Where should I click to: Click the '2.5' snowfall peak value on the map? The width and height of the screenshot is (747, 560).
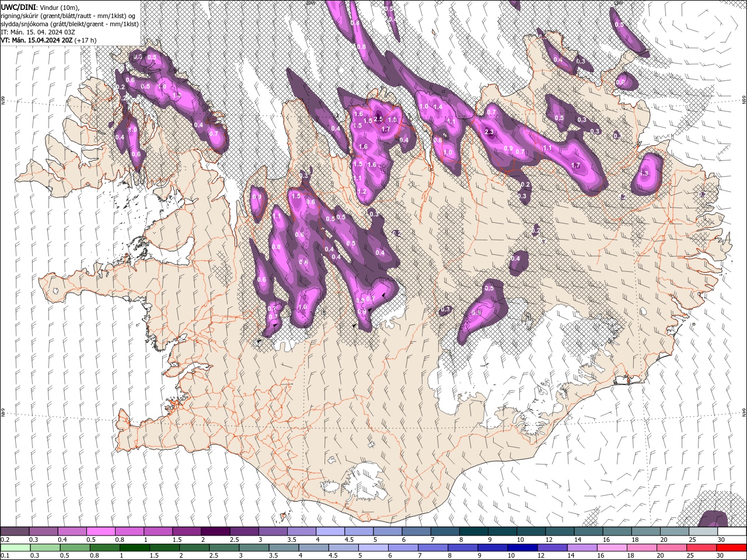click(379, 119)
